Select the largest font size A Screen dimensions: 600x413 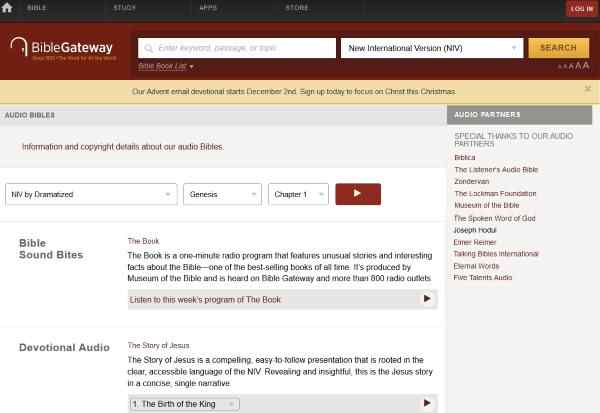[585, 65]
